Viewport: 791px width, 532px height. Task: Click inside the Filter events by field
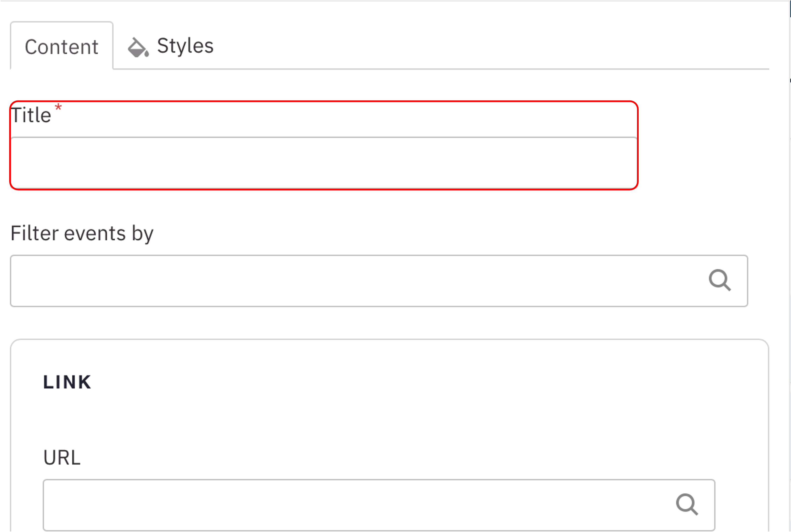click(356, 281)
